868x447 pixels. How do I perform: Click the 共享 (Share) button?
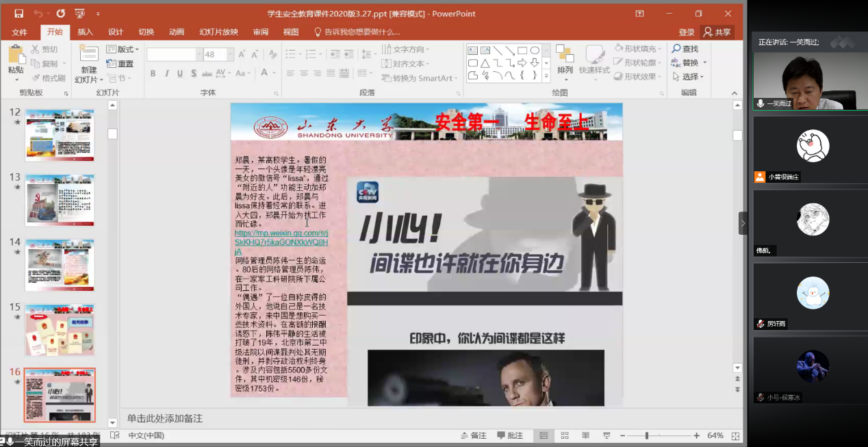click(x=717, y=32)
